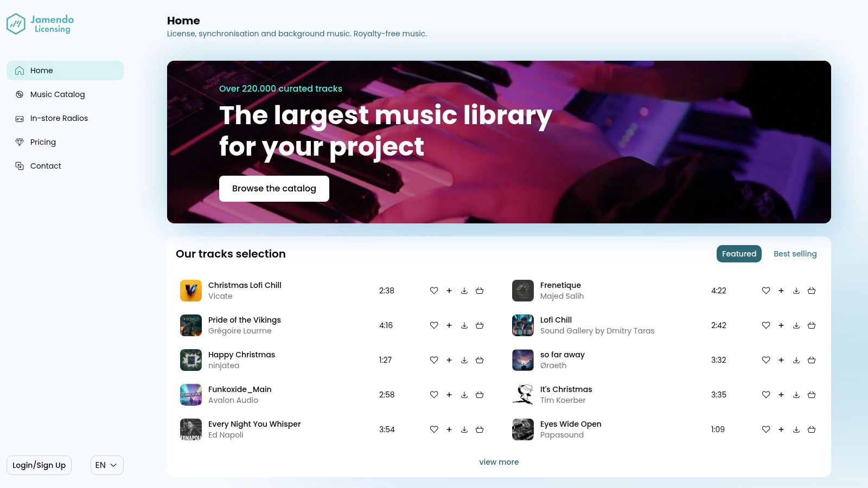
Task: Download the Happy Christmas track
Action: [464, 360]
